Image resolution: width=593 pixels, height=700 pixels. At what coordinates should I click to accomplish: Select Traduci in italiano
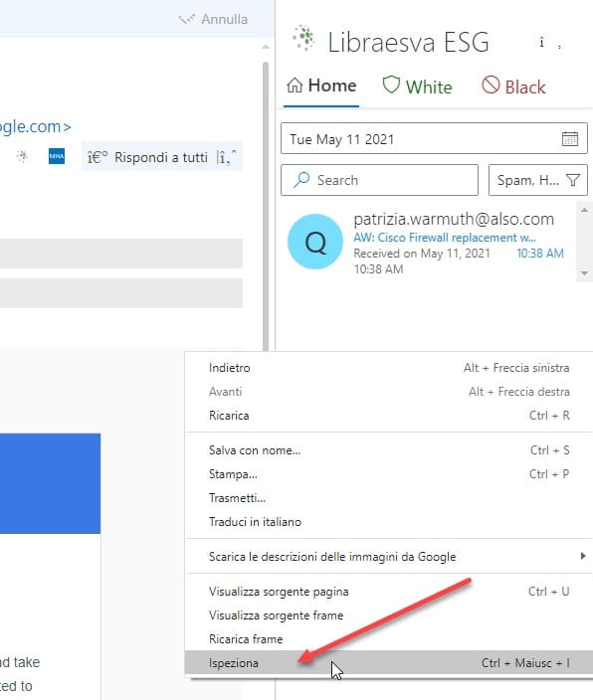pos(389,522)
